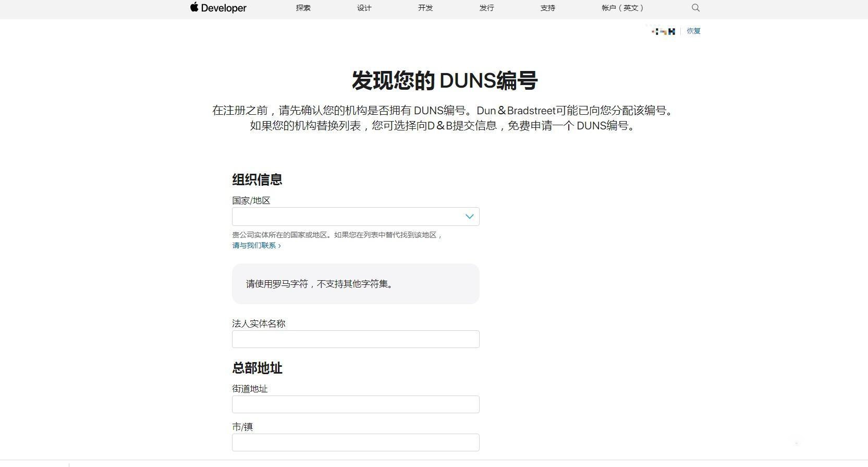Open 帐户（英文） in the navigation bar

pos(622,8)
